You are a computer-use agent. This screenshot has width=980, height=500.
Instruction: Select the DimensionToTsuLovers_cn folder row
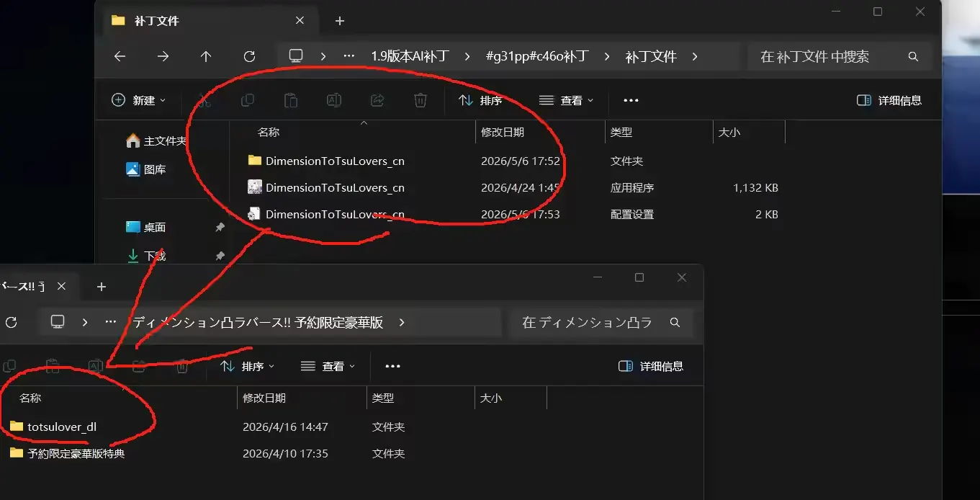514,161
